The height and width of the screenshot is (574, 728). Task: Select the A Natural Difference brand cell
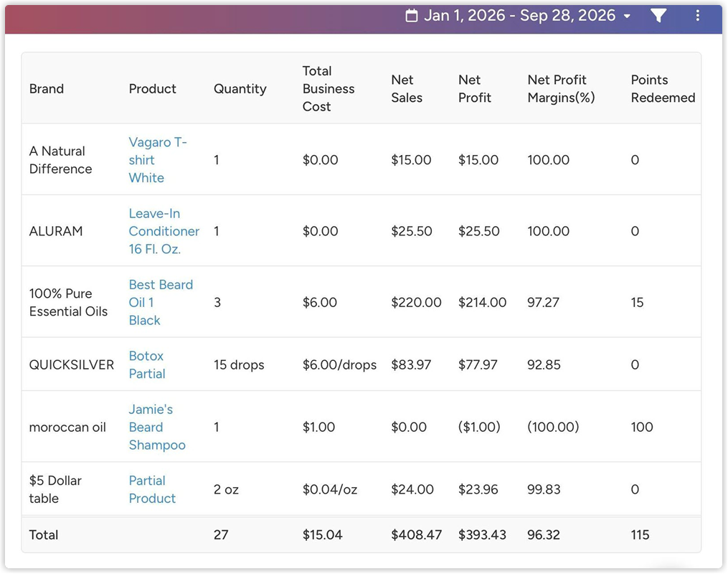pyautogui.click(x=60, y=160)
